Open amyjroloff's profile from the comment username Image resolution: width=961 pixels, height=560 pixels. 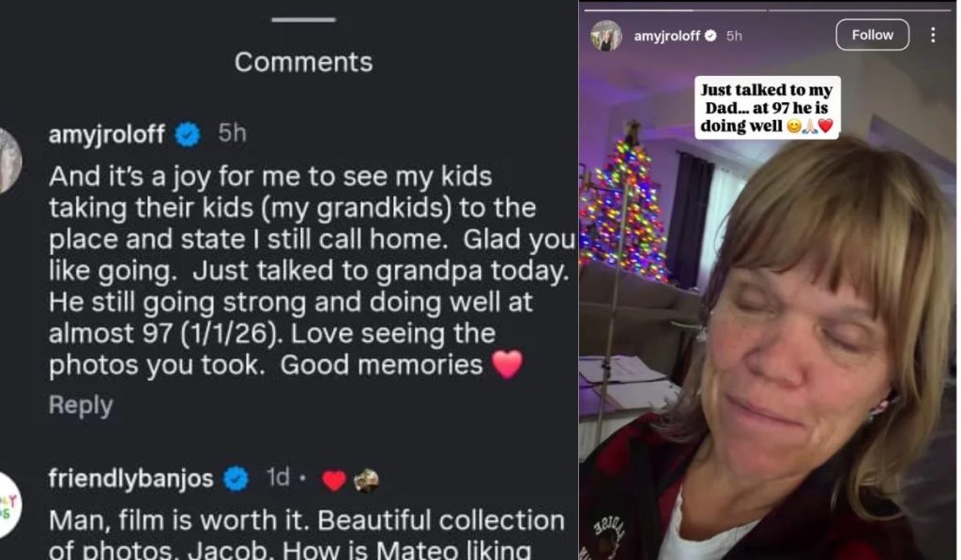[x=106, y=134]
